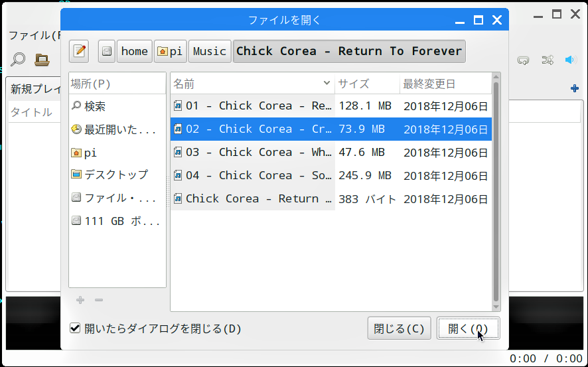588x367 pixels.
Task: Click the audio file icon of track 01
Action: click(178, 106)
